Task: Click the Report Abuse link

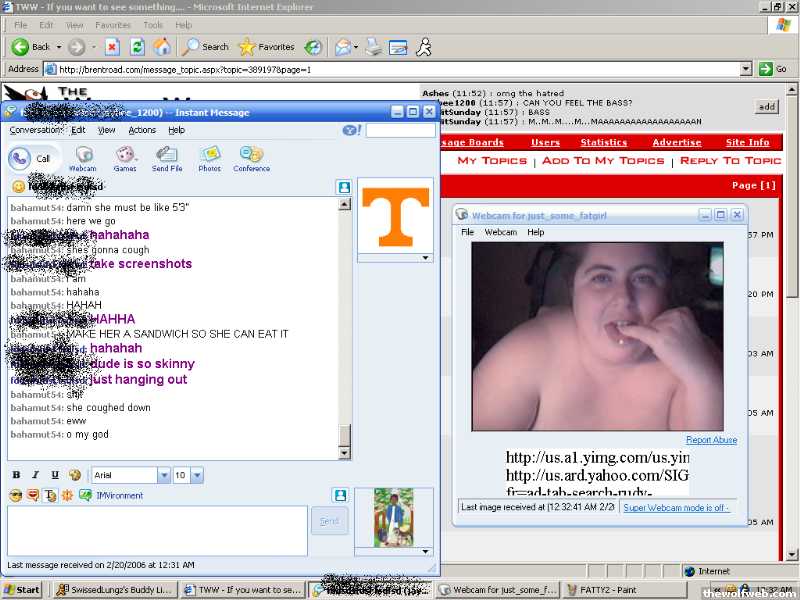Action: (x=711, y=440)
